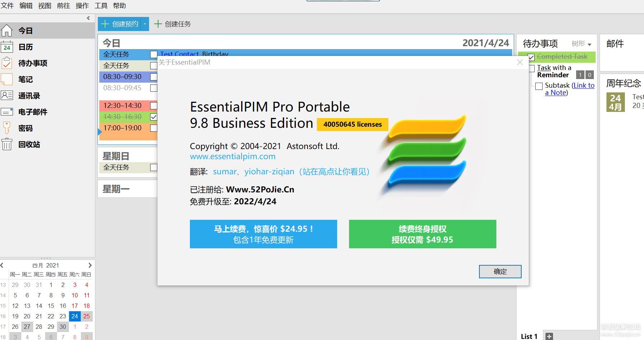Image resolution: width=644 pixels, height=340 pixels.
Task: Open the 今日 (Today) home view in sidebar
Action: pyautogui.click(x=47, y=31)
